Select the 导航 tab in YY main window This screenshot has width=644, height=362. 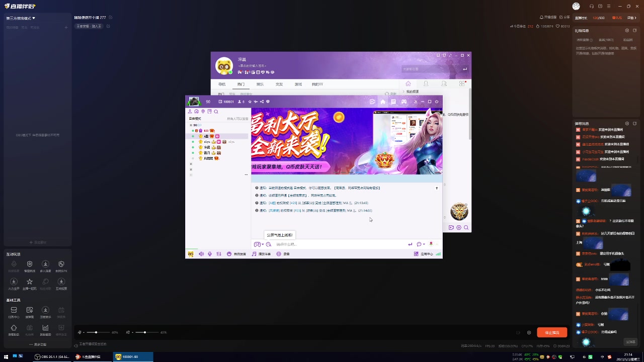(222, 84)
